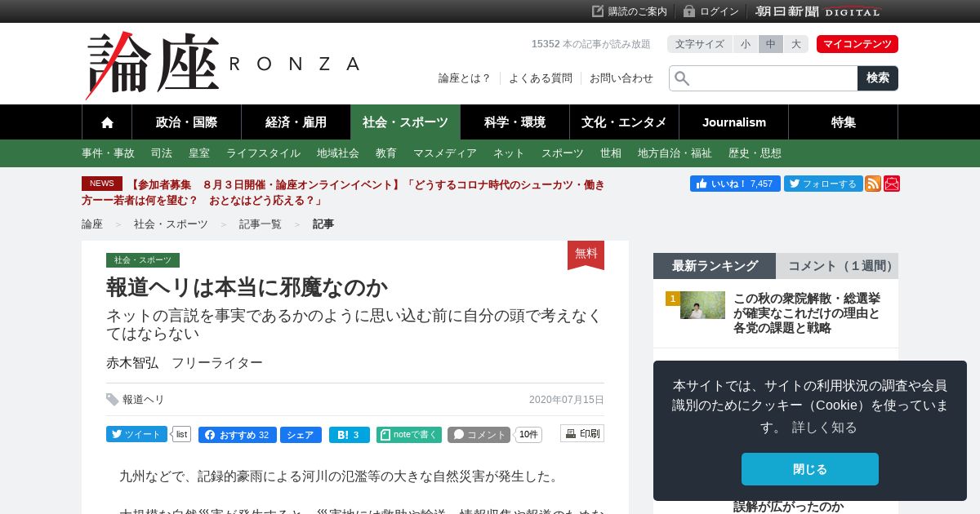Open よくある質問 link

(x=541, y=78)
